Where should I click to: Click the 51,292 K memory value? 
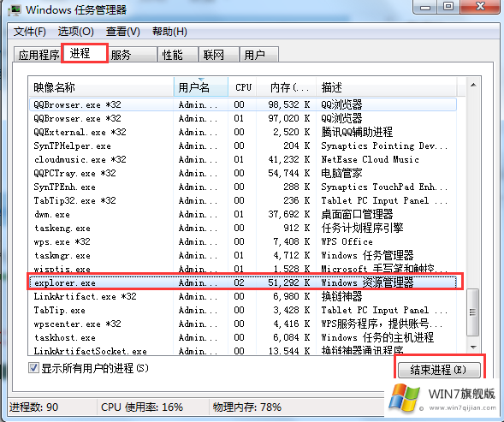(288, 282)
